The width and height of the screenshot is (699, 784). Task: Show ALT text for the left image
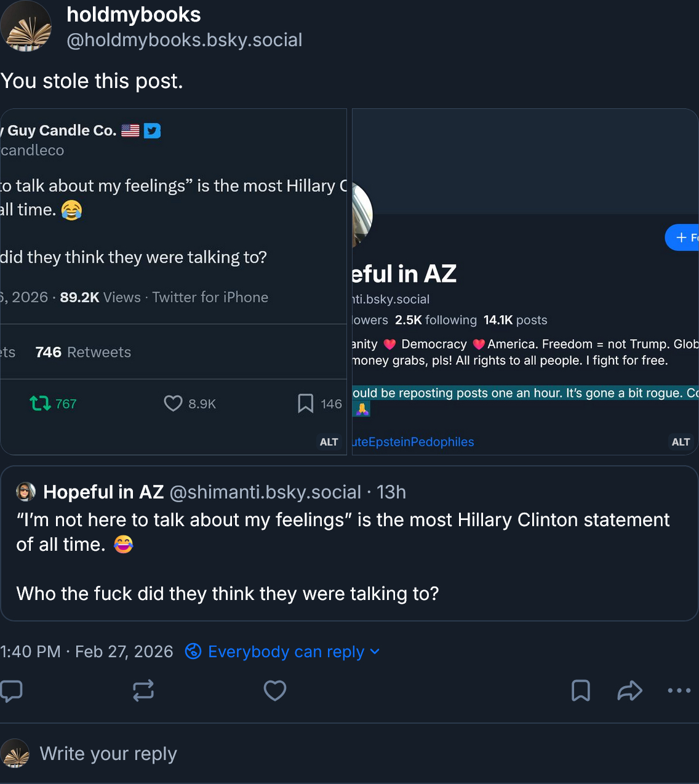click(329, 442)
